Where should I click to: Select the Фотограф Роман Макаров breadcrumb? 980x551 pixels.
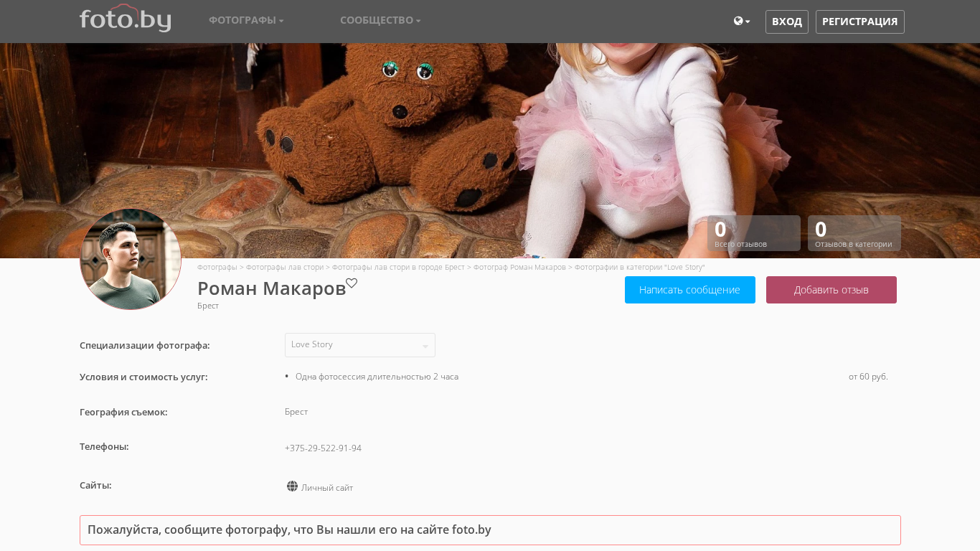click(x=519, y=267)
